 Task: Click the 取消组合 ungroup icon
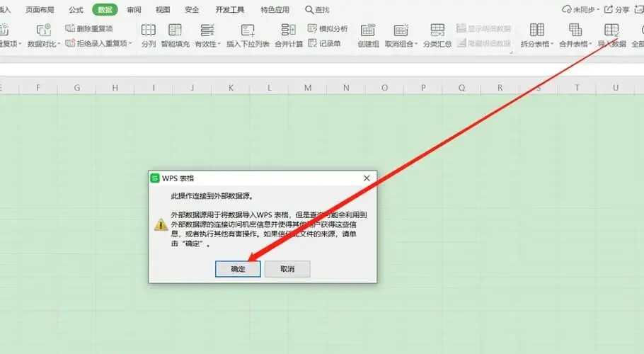click(401, 30)
